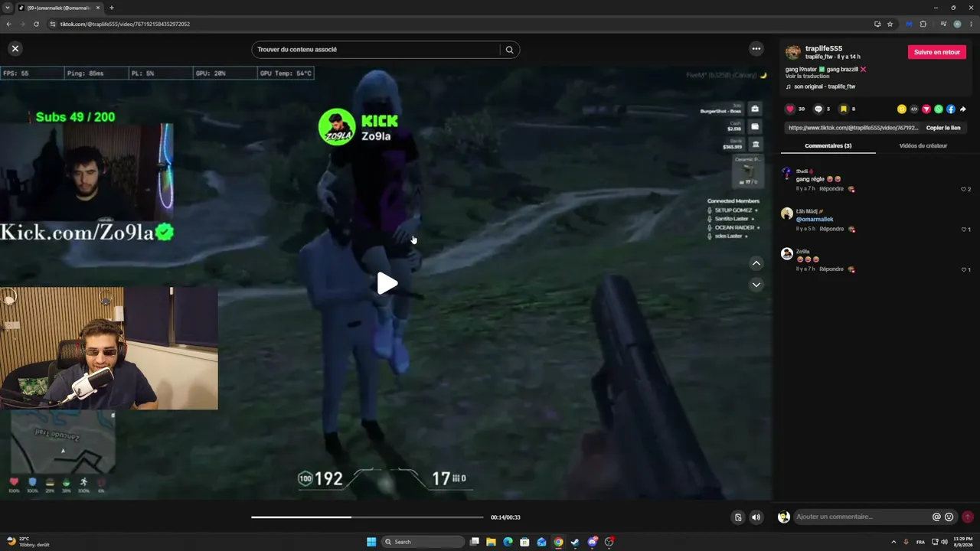Viewport: 980px width, 551px height.
Task: Open traplife555 profile avatar
Action: pos(793,52)
